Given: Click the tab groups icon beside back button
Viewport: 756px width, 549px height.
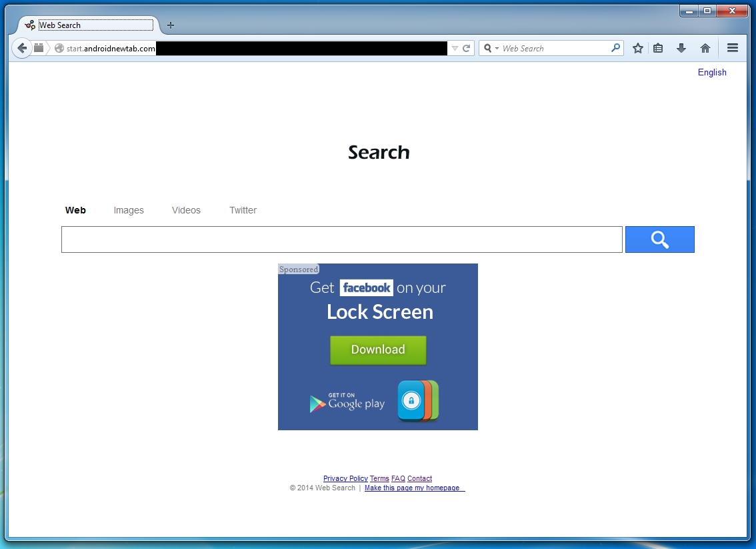Looking at the screenshot, I should coord(39,48).
